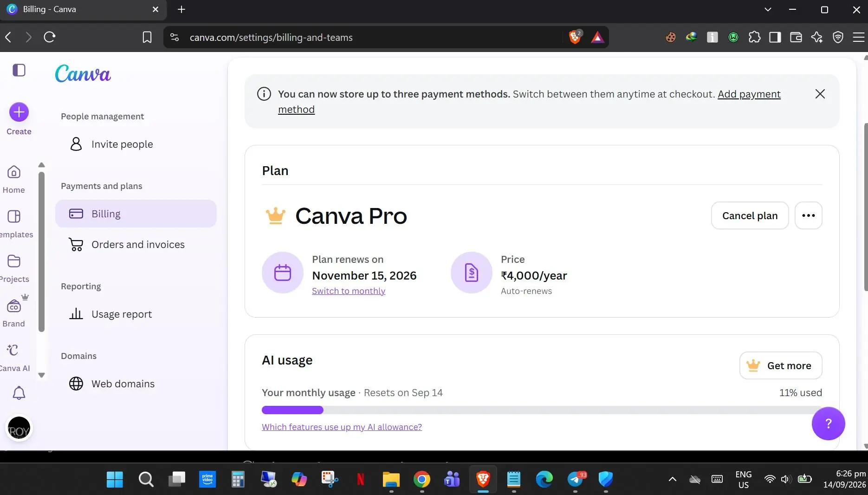Open Brand kit icon
Viewport: 868px width, 495px height.
(x=14, y=306)
